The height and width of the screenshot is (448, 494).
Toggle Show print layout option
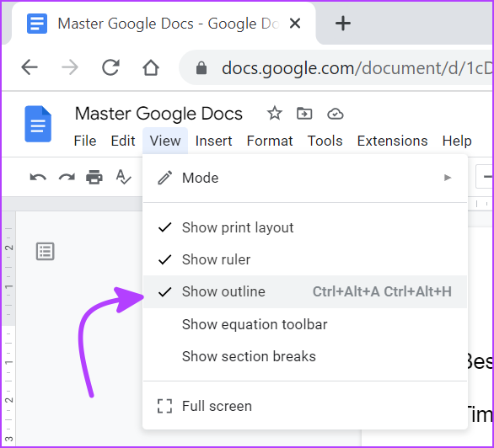point(304,227)
